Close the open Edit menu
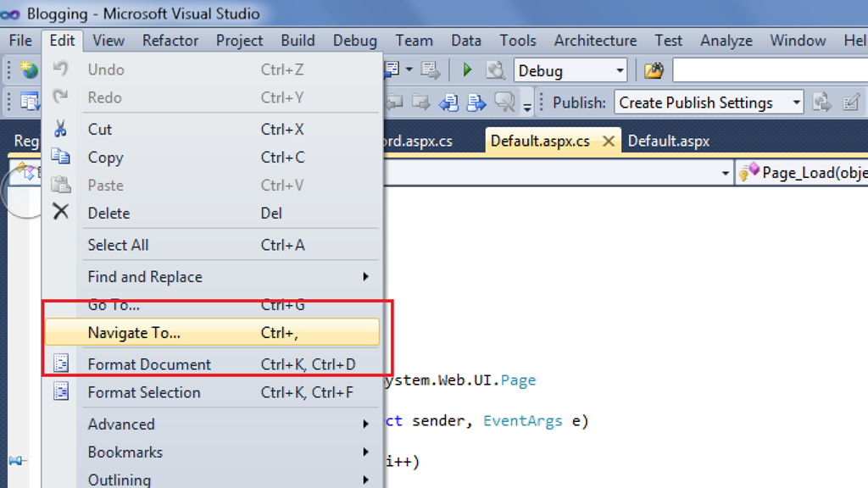The width and height of the screenshot is (868, 488). pos(62,41)
